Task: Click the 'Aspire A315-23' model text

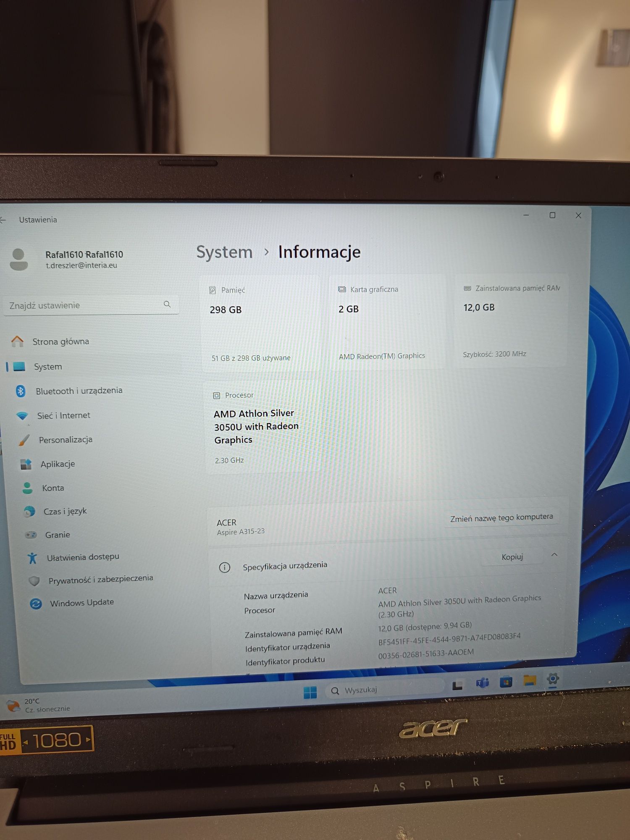Action: pyautogui.click(x=241, y=532)
